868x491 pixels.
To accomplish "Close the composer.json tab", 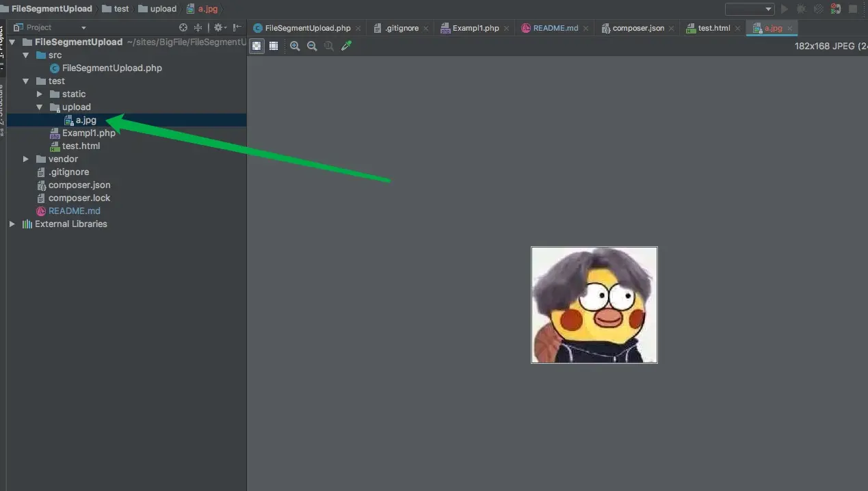I will (x=672, y=29).
